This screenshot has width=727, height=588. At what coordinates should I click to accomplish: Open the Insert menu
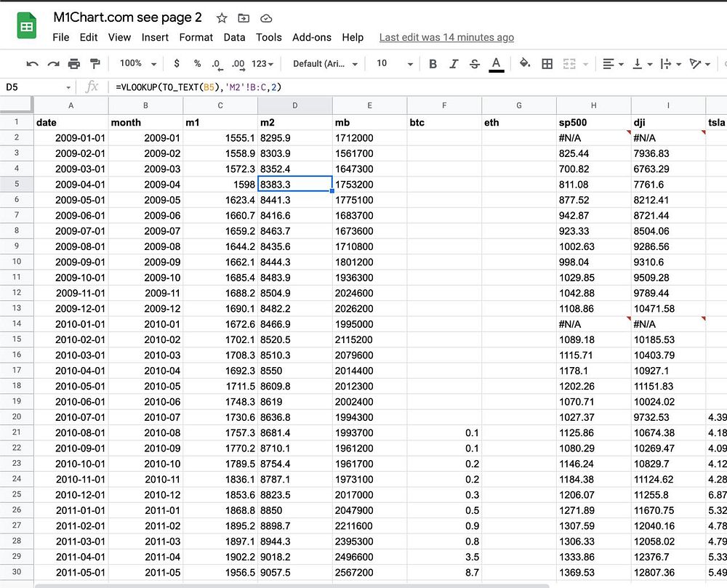pos(155,37)
